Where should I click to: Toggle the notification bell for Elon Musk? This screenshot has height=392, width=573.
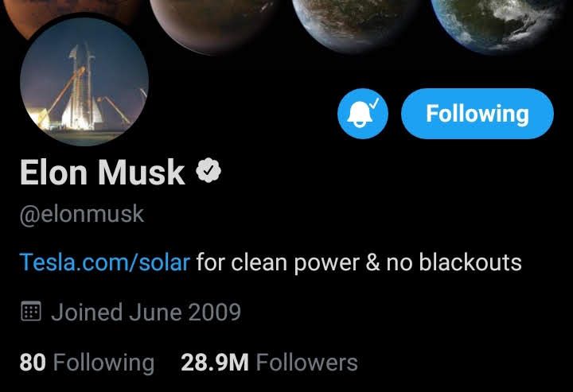(x=363, y=114)
